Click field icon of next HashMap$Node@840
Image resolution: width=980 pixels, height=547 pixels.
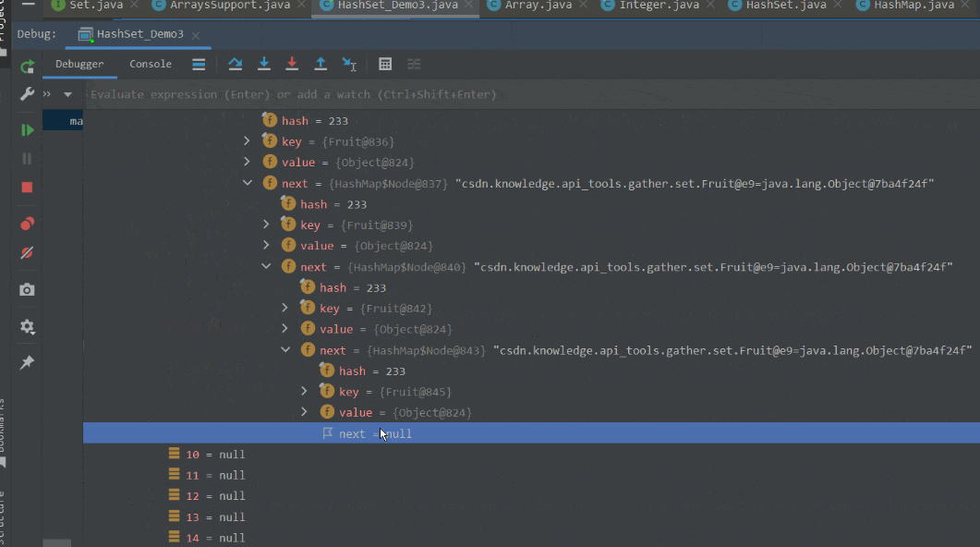coord(288,266)
